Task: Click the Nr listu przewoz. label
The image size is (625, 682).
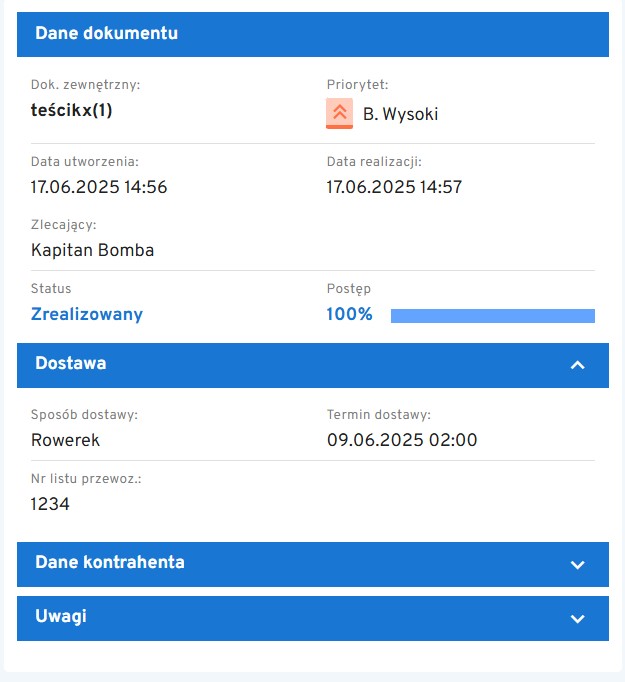Action: click(86, 479)
